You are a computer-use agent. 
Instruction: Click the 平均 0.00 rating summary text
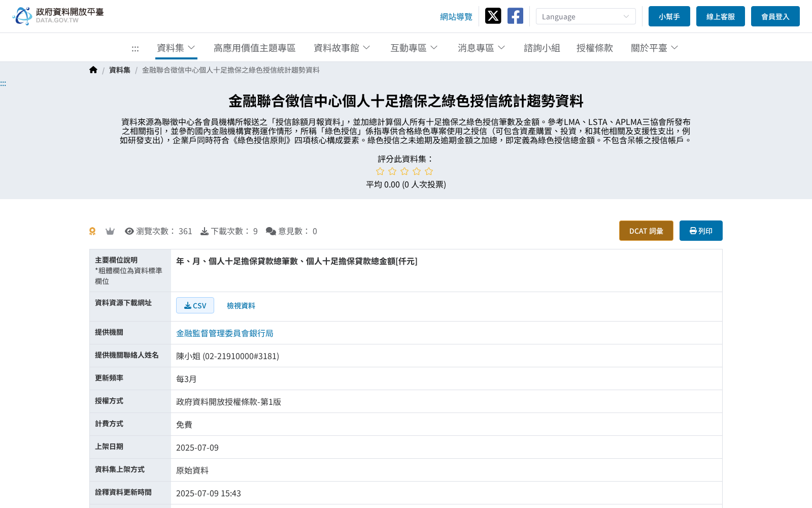click(406, 184)
